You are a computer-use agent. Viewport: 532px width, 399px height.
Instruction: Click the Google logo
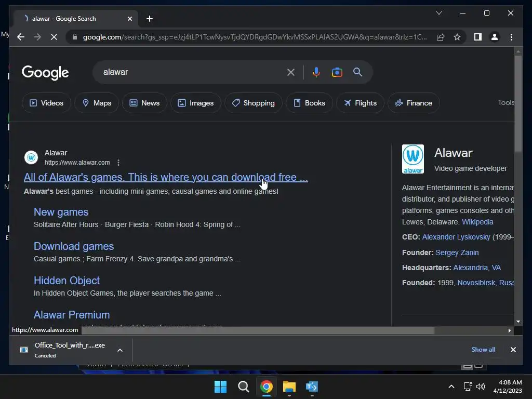(x=45, y=72)
